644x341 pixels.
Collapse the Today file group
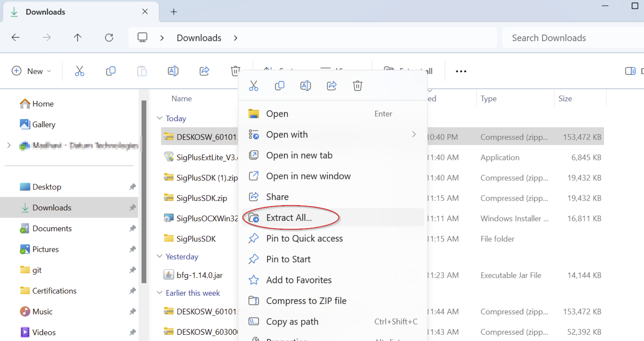[160, 118]
